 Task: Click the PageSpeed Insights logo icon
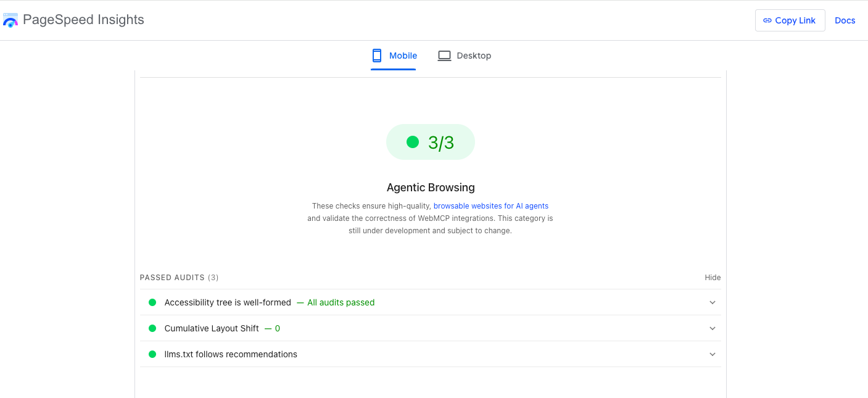tap(10, 20)
